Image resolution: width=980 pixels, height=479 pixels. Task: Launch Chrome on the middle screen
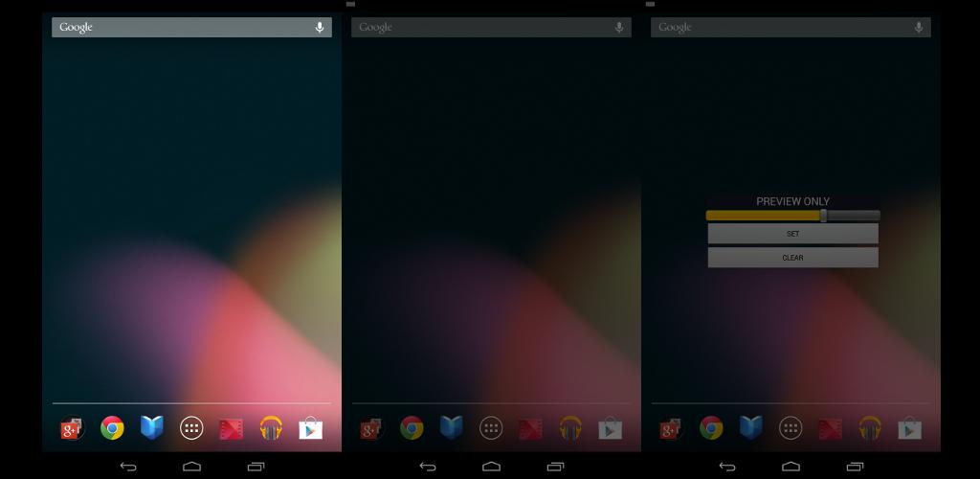412,428
